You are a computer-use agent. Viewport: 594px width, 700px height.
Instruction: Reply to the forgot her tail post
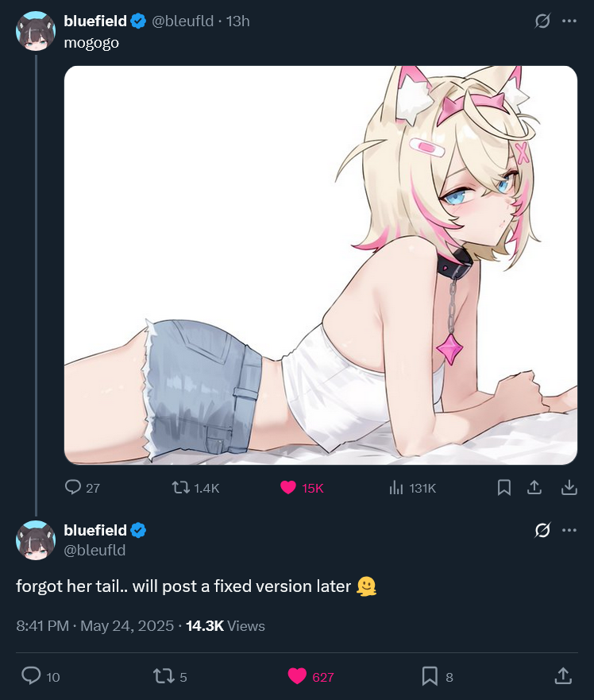click(31, 676)
